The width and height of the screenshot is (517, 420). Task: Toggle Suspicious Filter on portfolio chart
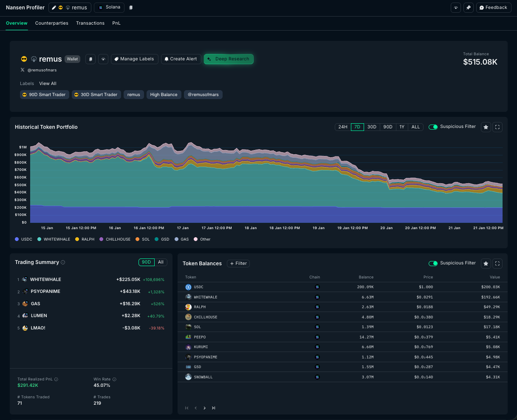tap(433, 127)
